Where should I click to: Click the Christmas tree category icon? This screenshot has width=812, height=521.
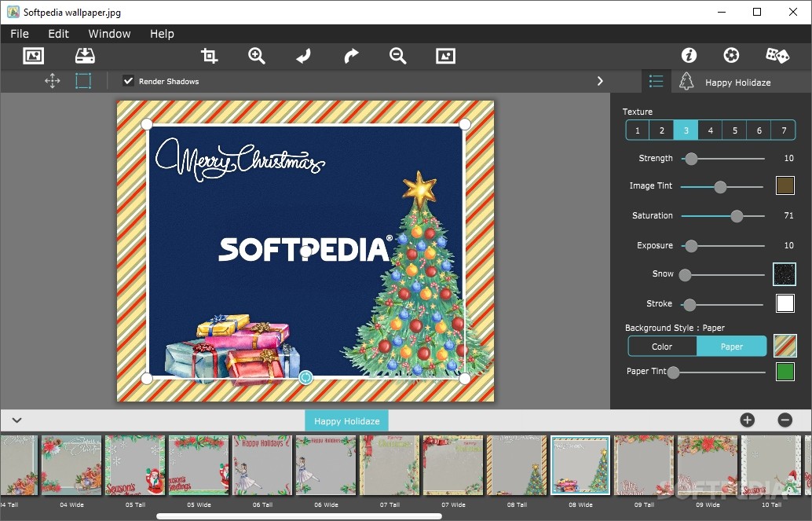coord(686,82)
